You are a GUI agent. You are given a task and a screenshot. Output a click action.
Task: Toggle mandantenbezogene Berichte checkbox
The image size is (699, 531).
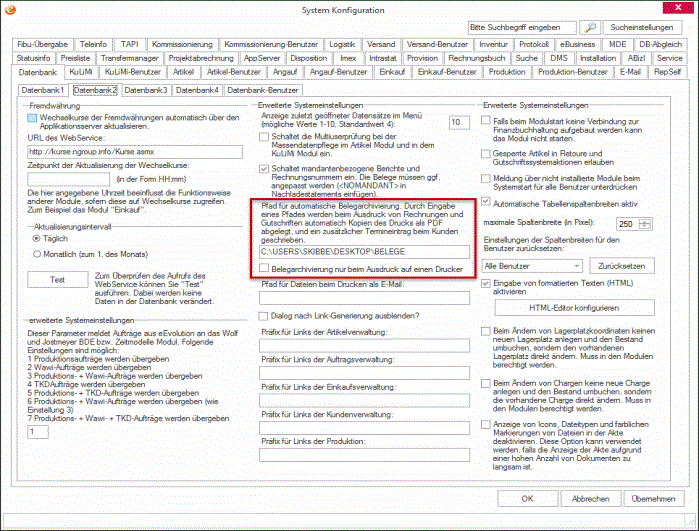(264, 169)
